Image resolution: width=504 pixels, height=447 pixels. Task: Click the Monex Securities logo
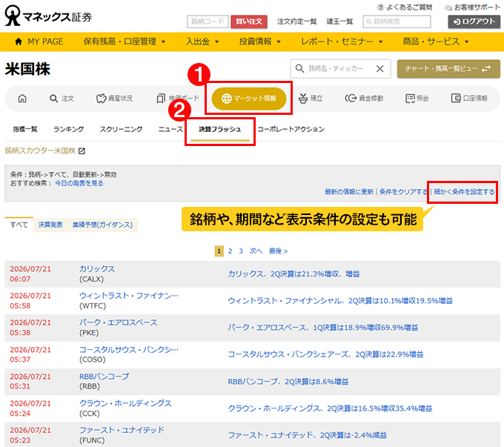48,16
